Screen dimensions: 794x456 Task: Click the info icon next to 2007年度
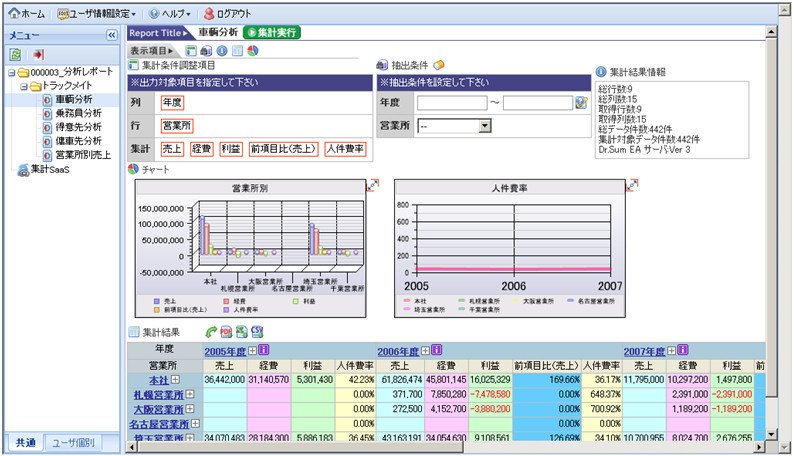tap(683, 350)
